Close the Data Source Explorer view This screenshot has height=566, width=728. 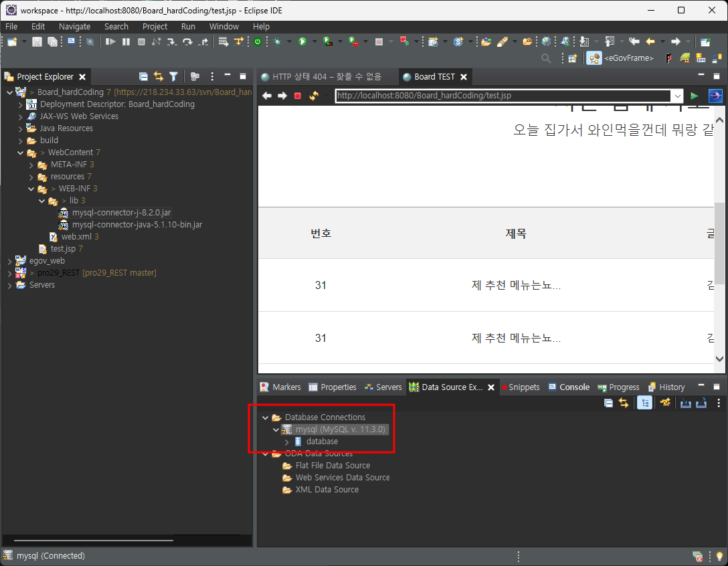click(490, 387)
